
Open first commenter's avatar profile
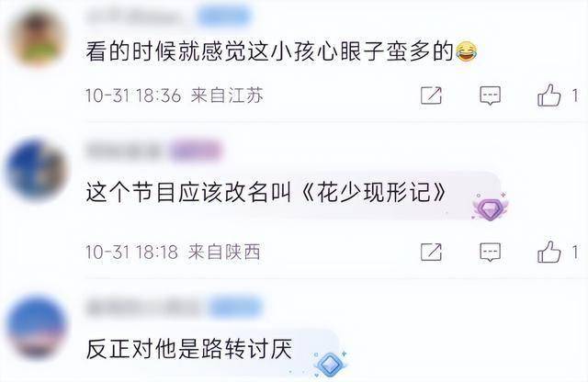38,38
